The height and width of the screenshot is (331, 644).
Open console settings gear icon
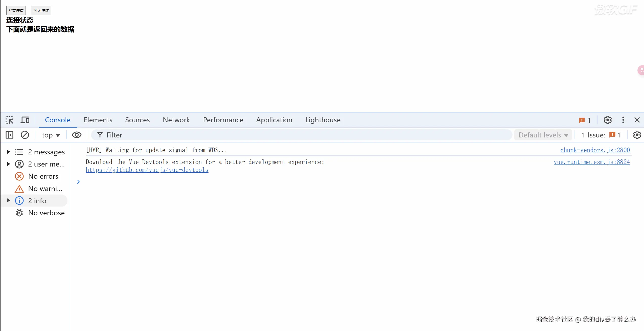coord(637,135)
